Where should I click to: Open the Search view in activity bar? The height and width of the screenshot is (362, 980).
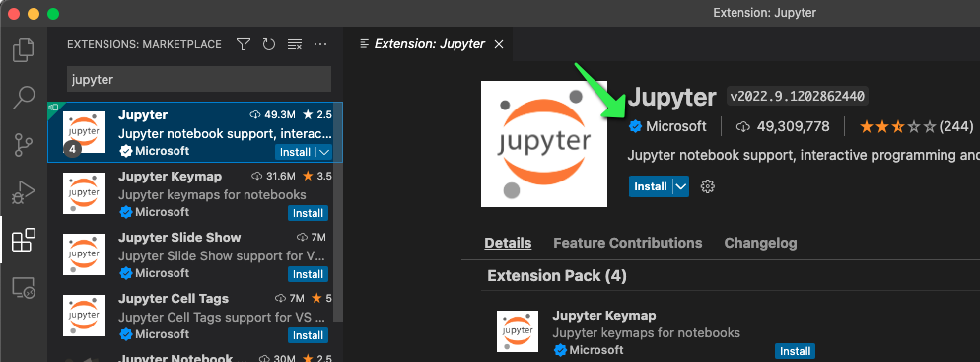click(23, 97)
